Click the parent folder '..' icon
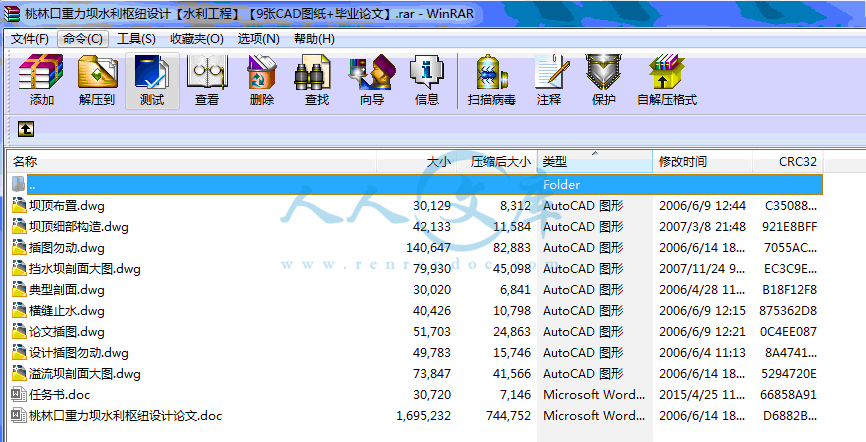Viewport: 866px width, 442px height. point(19,184)
